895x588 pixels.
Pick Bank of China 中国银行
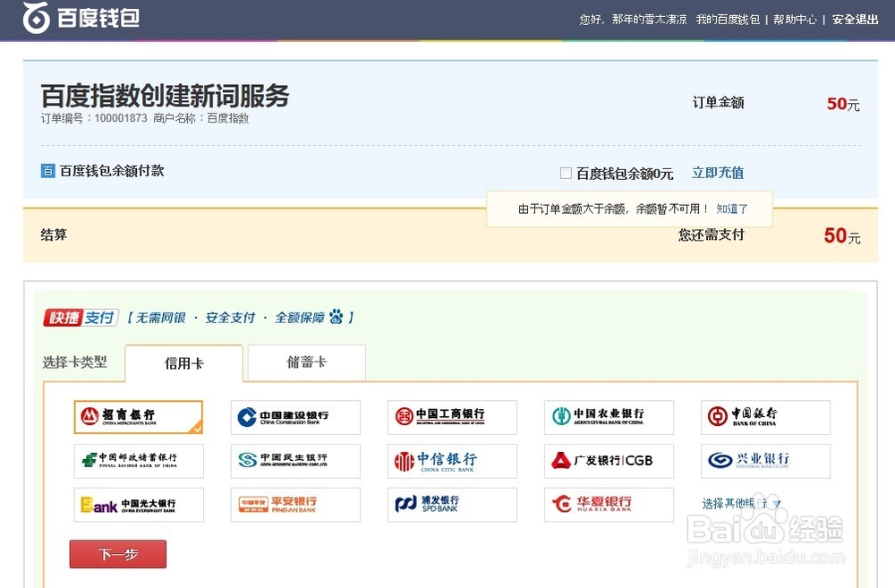tap(765, 417)
